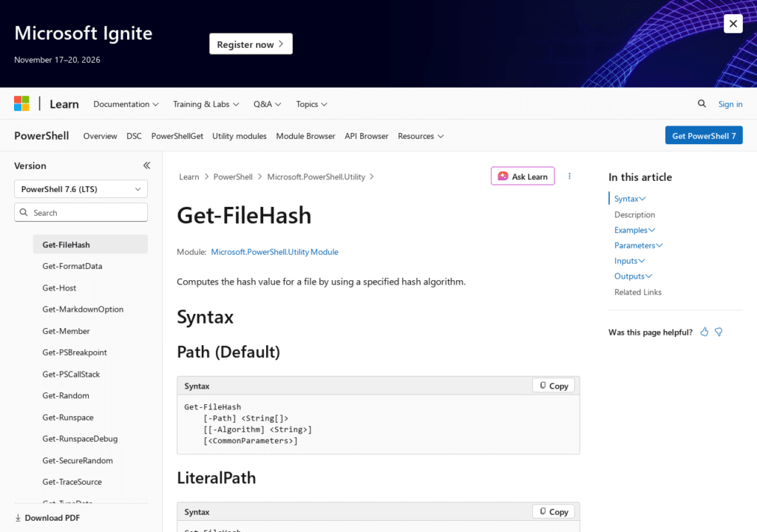
Task: Select Get-FileHash in the sidebar
Action: pos(90,245)
